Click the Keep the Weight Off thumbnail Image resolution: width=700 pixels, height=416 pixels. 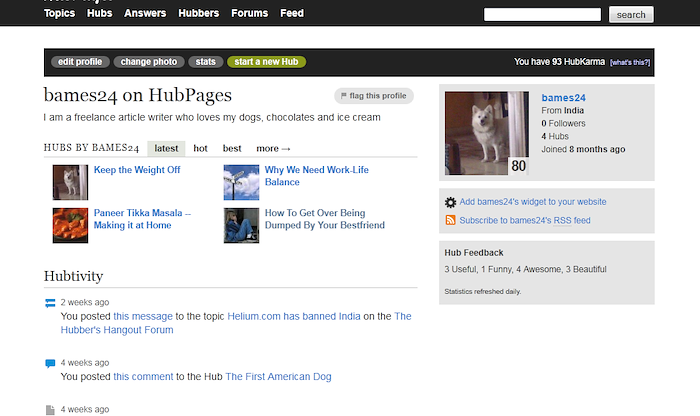click(x=71, y=182)
